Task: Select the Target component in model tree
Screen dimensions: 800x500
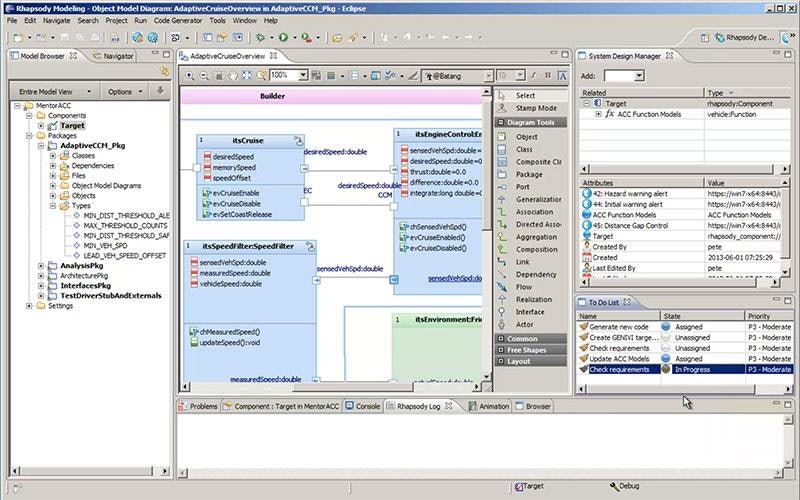Action: click(x=72, y=126)
